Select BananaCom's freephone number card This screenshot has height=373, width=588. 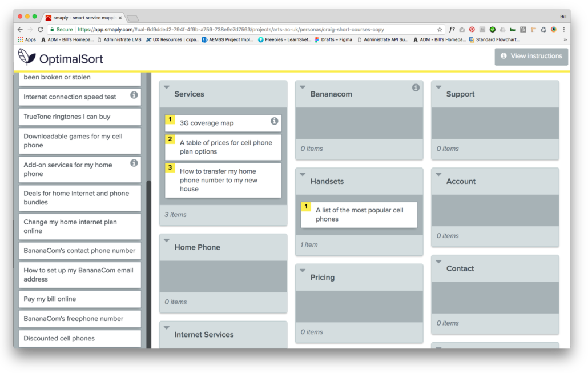(80, 319)
